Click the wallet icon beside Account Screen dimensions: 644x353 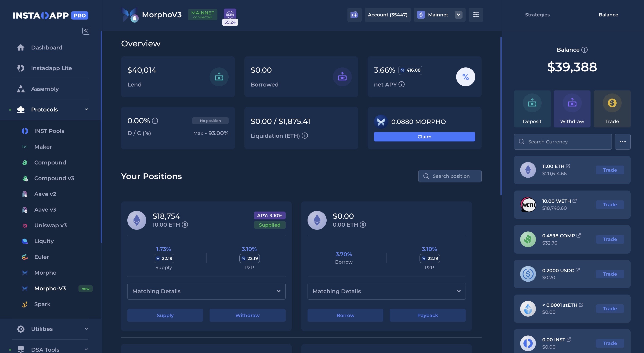(x=354, y=15)
